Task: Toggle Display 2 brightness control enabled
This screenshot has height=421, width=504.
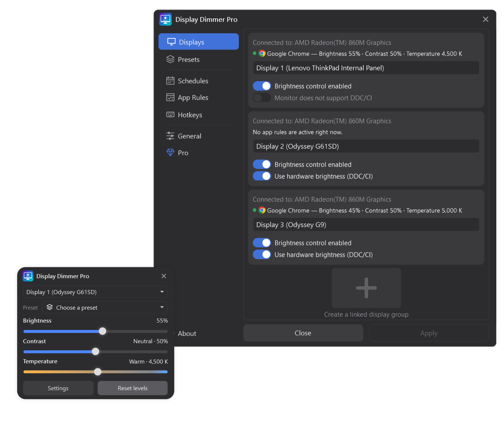Action: (x=262, y=164)
